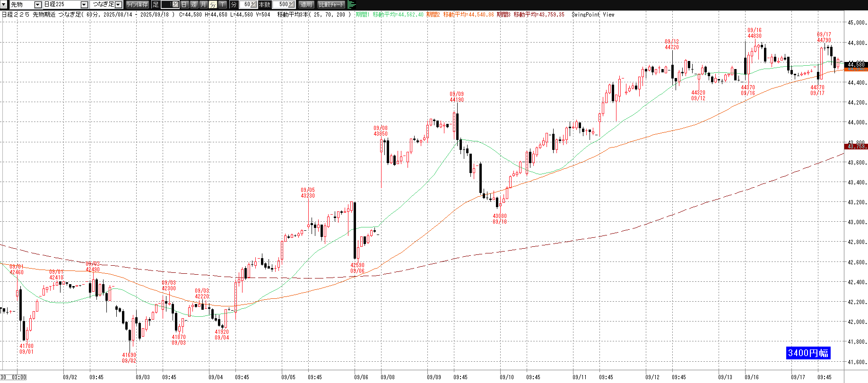Click the 足 bar-count spinner icon

175,5
